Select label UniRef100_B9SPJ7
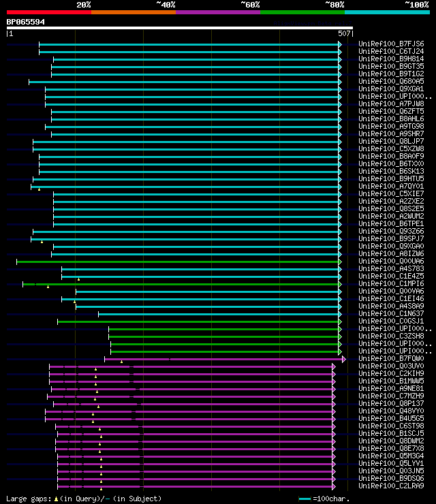Viewport: 436px width, 504px height. pos(391,238)
